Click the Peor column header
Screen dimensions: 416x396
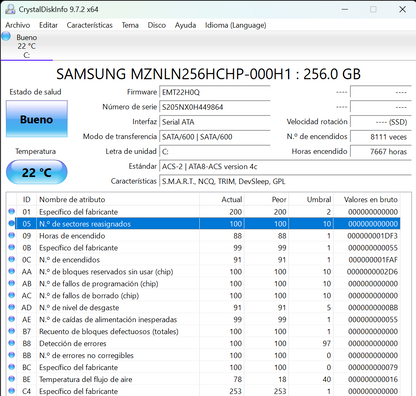coord(266,200)
